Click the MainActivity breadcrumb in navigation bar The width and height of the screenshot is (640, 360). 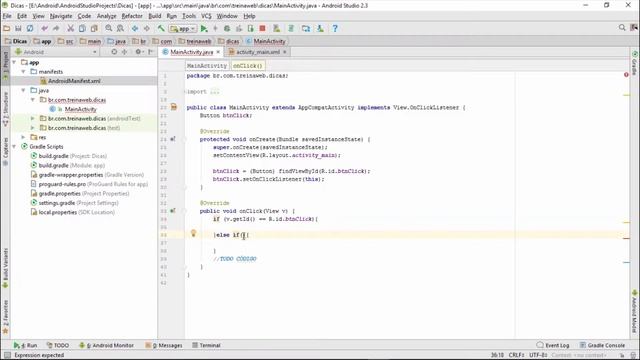click(266, 41)
